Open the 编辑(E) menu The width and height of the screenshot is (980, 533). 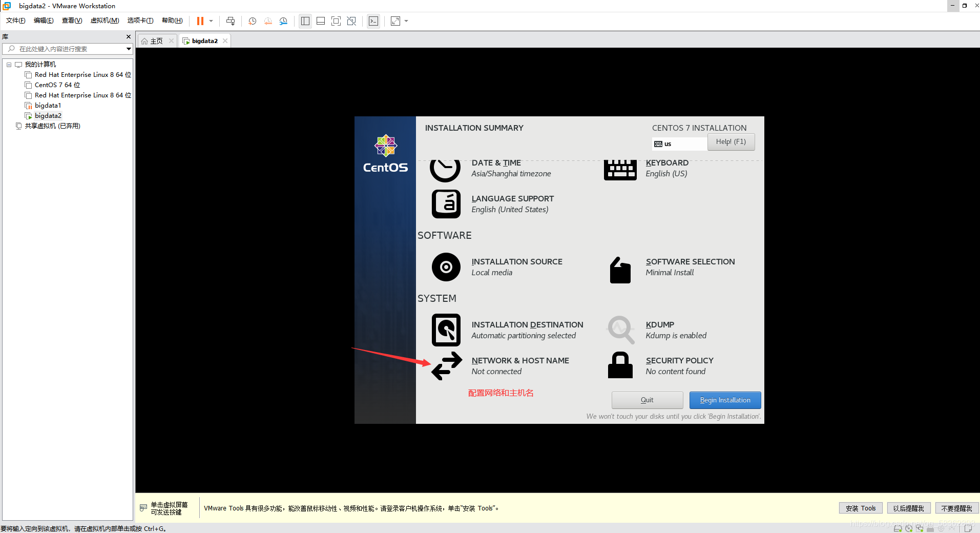(44, 20)
